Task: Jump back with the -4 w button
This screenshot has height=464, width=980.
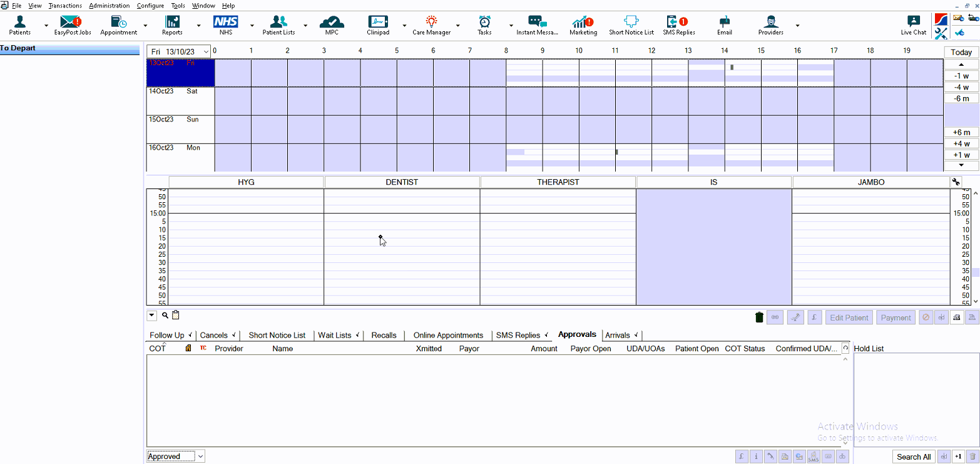Action: (961, 87)
